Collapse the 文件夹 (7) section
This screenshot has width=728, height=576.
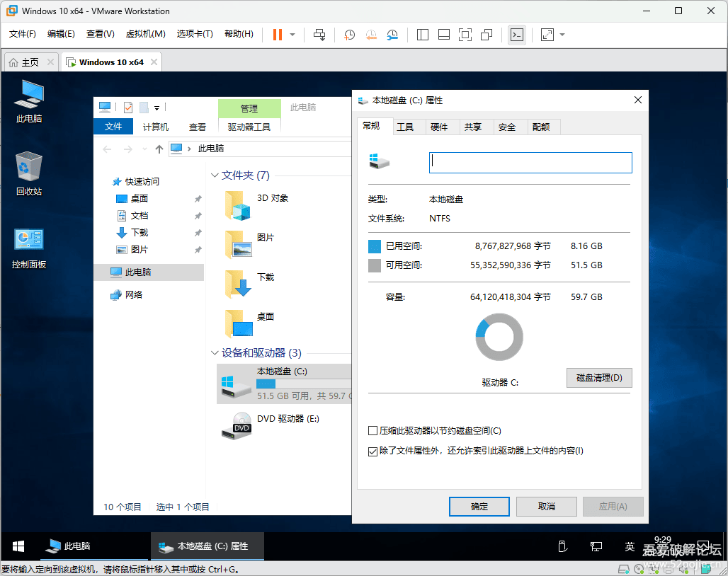point(214,175)
